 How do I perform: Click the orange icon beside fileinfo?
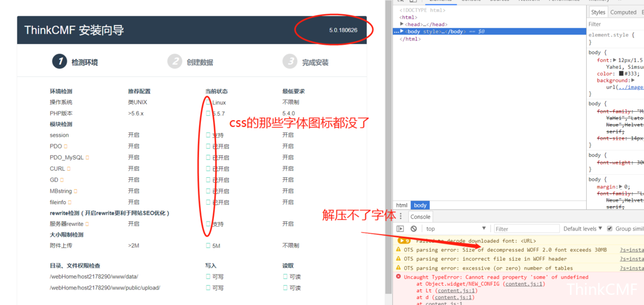pyautogui.click(x=70, y=202)
